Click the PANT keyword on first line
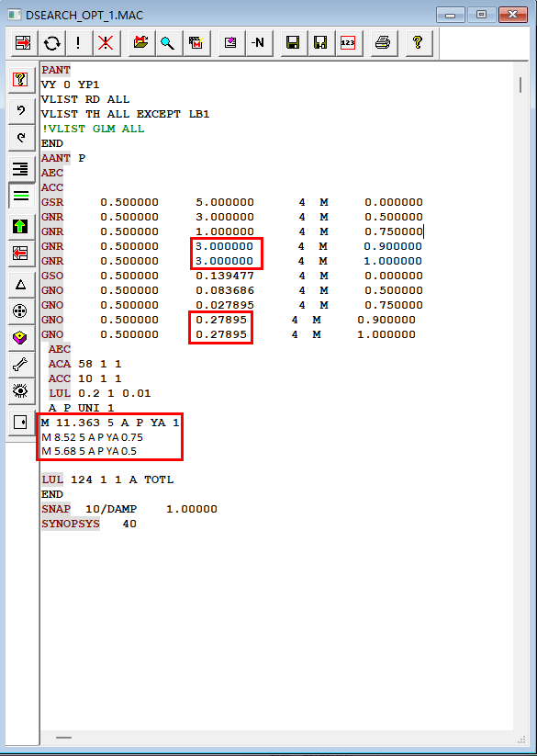Image resolution: width=537 pixels, height=756 pixels. click(56, 70)
